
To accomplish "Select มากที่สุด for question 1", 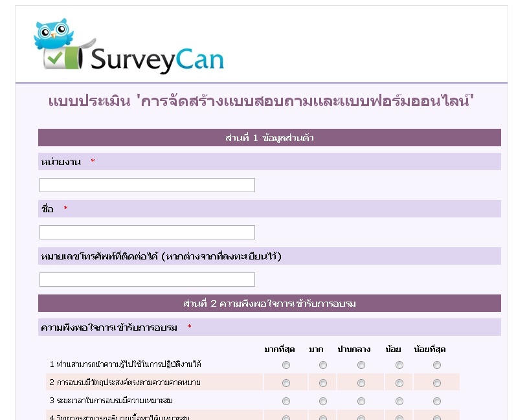I will pos(286,365).
